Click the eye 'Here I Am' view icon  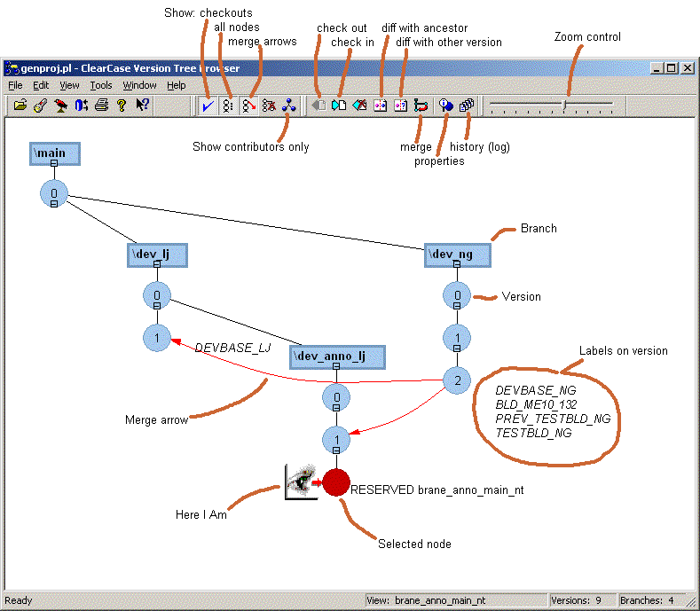(x=302, y=482)
